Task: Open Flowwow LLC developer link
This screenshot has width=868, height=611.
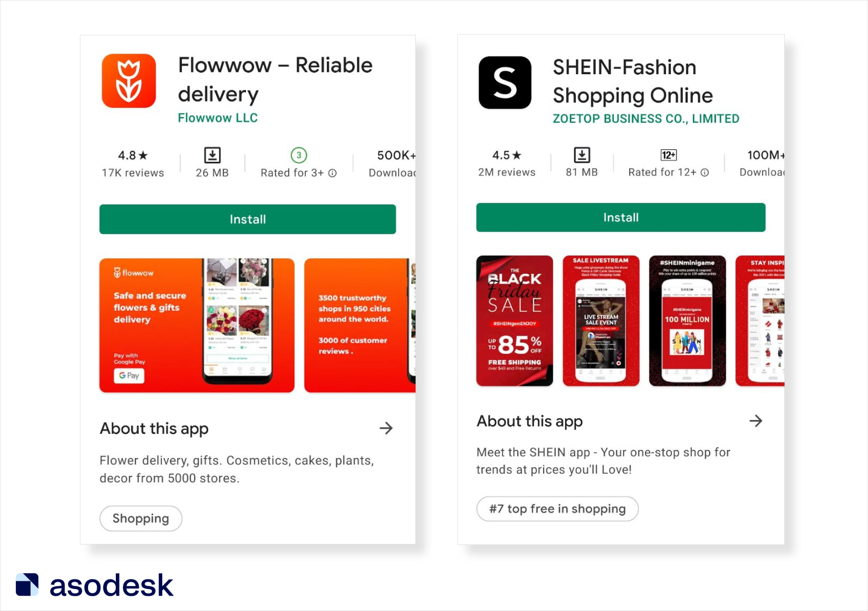Action: (218, 118)
